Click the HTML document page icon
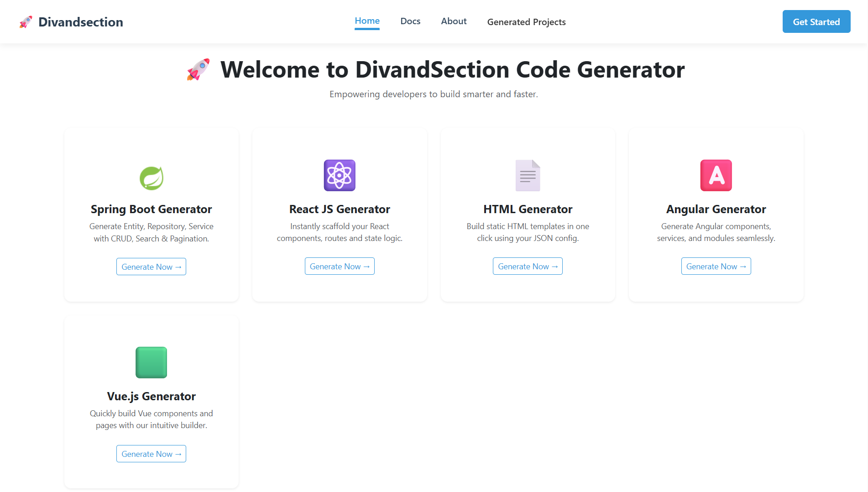 click(x=528, y=175)
